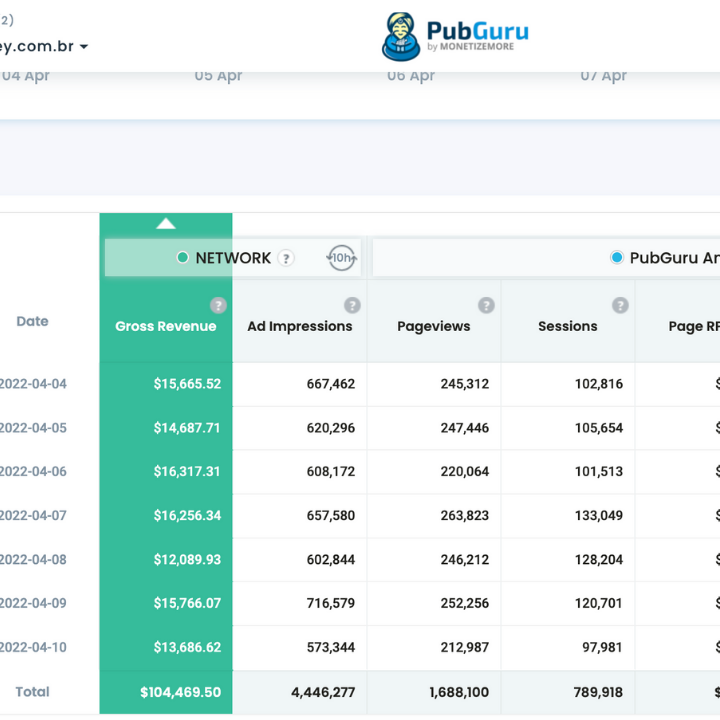The image size is (720, 720).
Task: Click the PubGuru genie logo icon
Action: pos(401,37)
